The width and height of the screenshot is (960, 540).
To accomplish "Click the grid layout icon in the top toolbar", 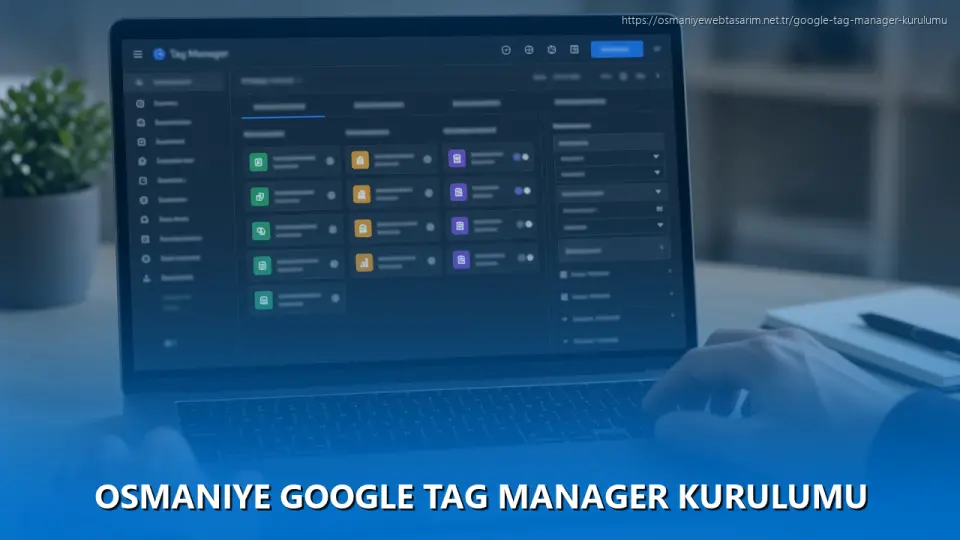I will pyautogui.click(x=574, y=49).
